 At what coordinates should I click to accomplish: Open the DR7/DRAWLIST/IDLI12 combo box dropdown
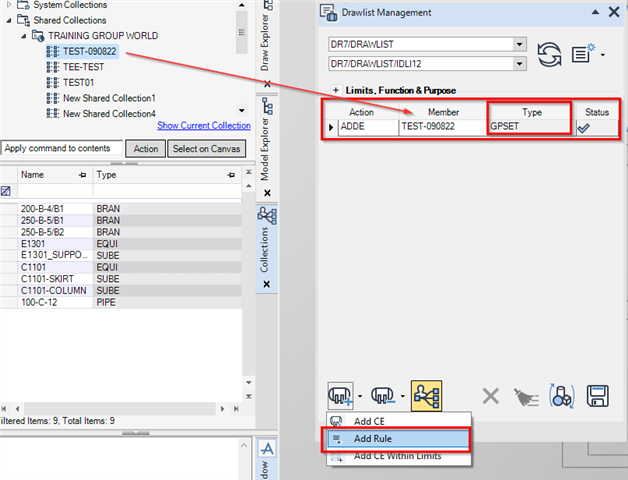[x=519, y=63]
